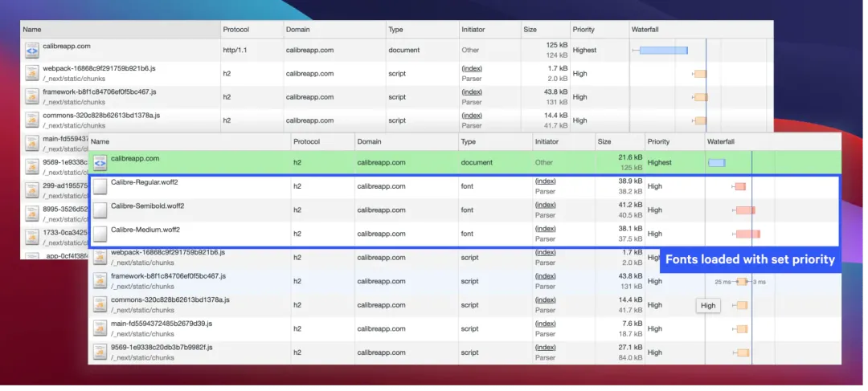Screen dimensions: 868x391
Task: Click blue waterfall bar in green document row
Action: coord(717,163)
